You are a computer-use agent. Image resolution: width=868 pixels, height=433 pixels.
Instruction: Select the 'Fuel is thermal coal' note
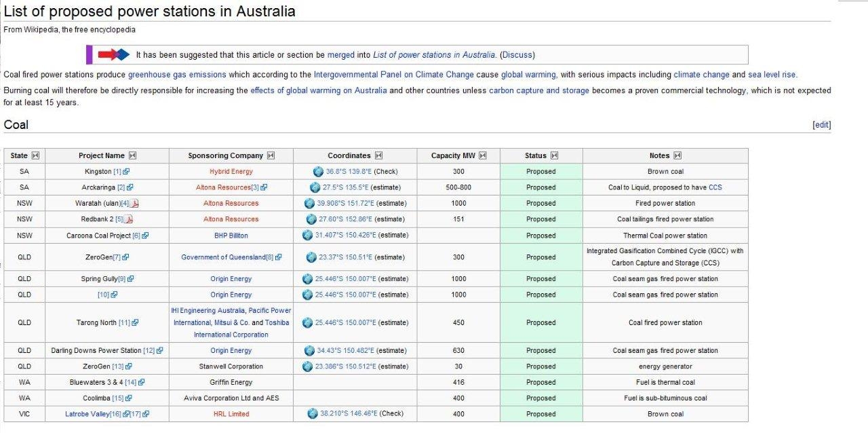tap(665, 383)
